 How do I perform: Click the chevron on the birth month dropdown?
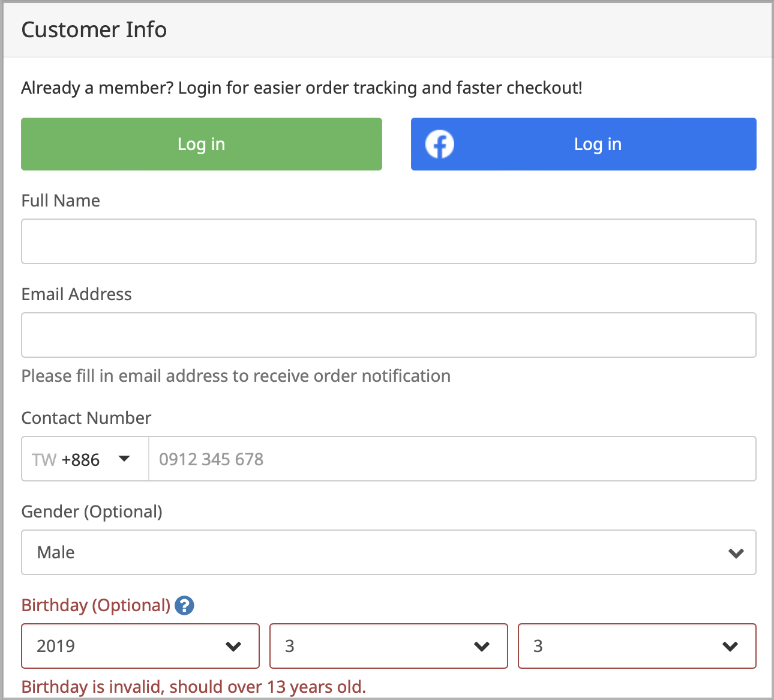(x=483, y=647)
